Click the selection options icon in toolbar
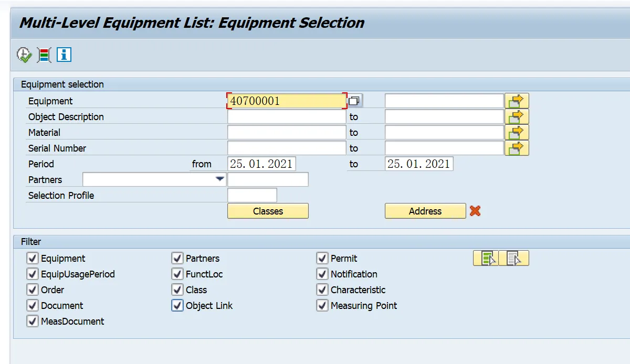Image resolution: width=630 pixels, height=364 pixels. click(44, 55)
